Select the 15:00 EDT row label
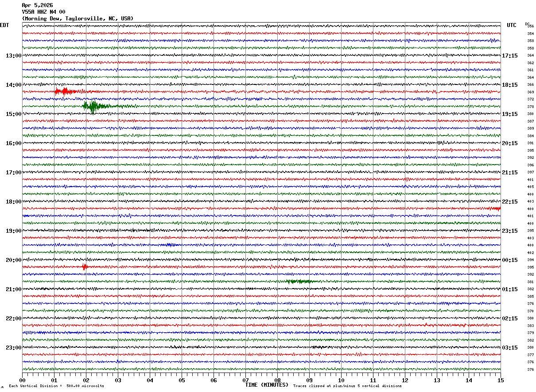The height and width of the screenshot is (392, 536). pos(13,114)
